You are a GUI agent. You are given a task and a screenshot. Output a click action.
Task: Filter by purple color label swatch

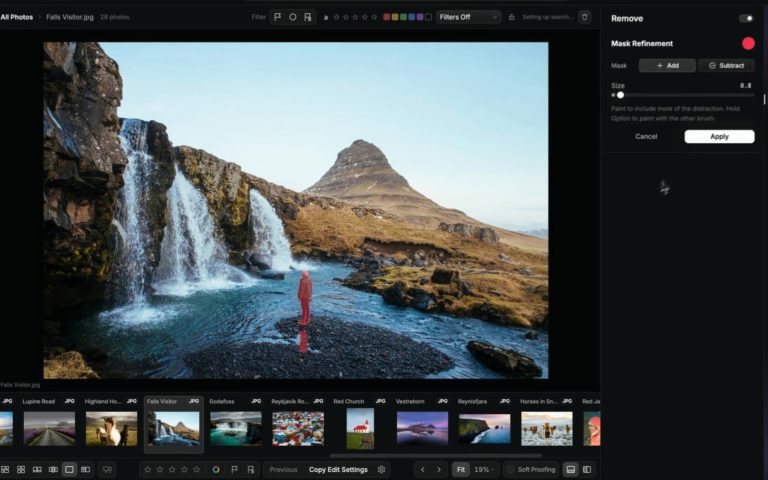click(x=420, y=17)
